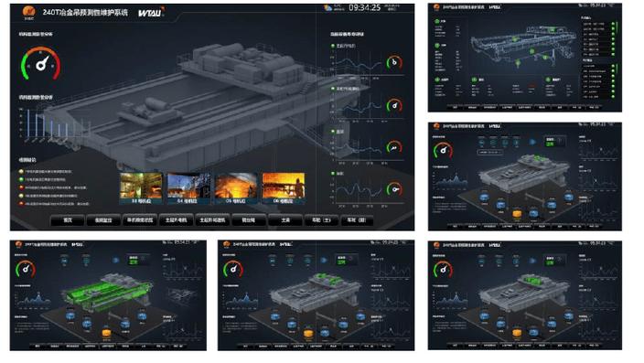Click the gauge beside the bottom trend chart
This screenshot has height=363, width=644.
tap(394, 189)
